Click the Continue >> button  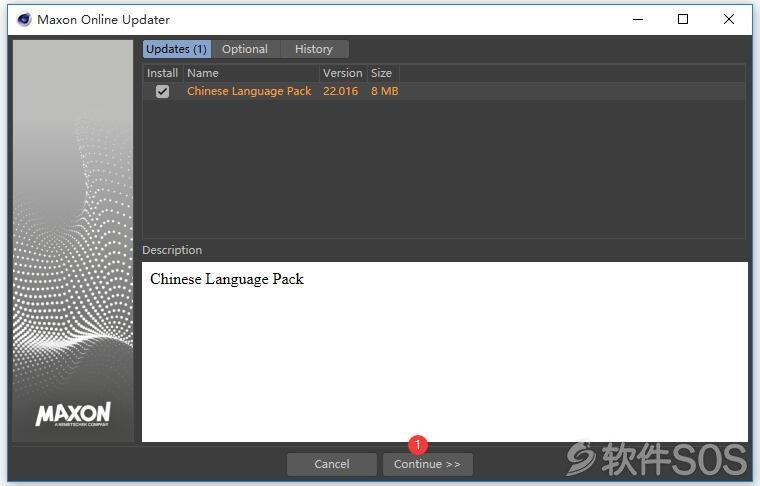[428, 464]
